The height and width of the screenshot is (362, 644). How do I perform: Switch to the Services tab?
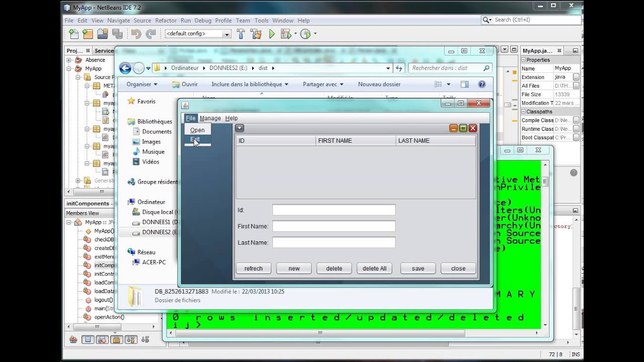coord(104,51)
